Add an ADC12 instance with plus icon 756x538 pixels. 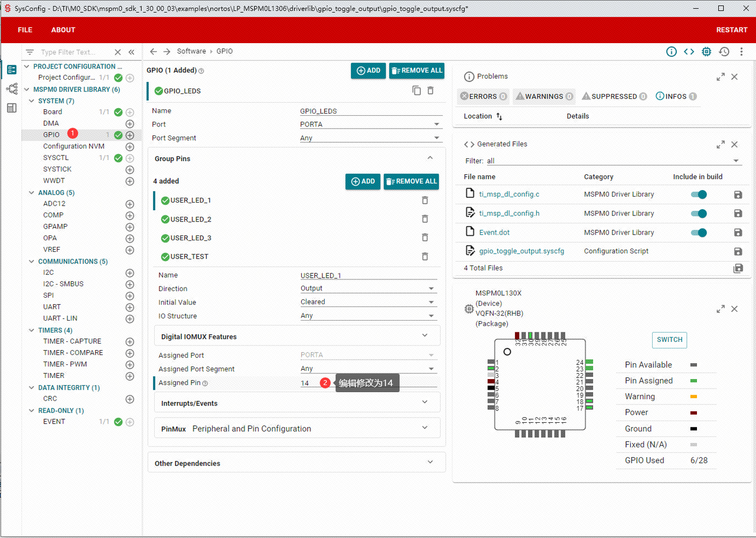(130, 204)
